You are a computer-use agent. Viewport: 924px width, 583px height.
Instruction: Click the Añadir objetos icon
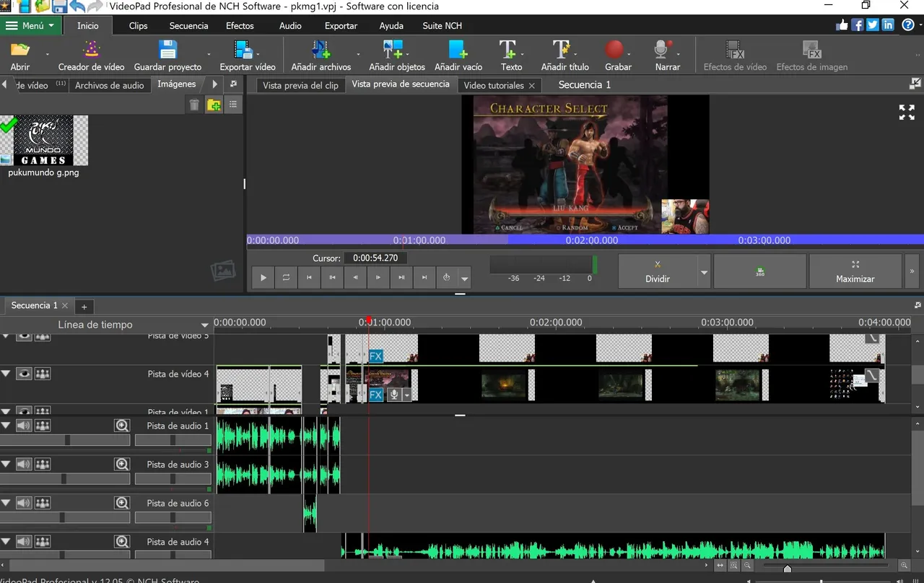[393, 50]
